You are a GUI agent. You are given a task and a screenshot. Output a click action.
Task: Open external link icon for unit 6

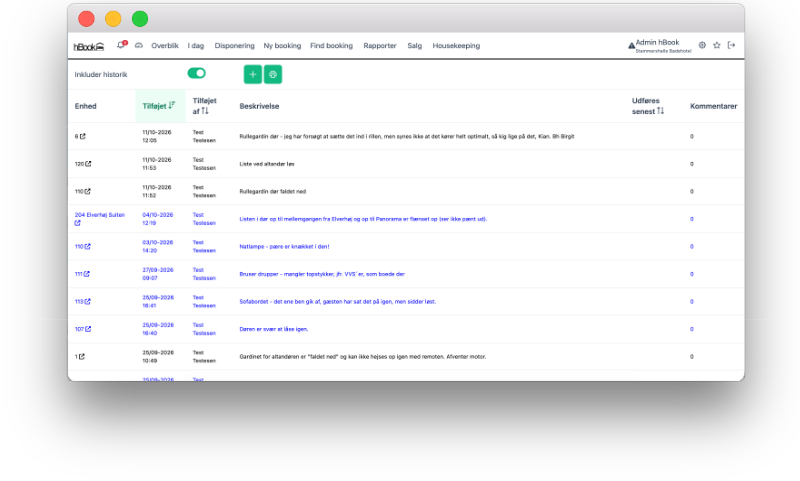pos(83,136)
